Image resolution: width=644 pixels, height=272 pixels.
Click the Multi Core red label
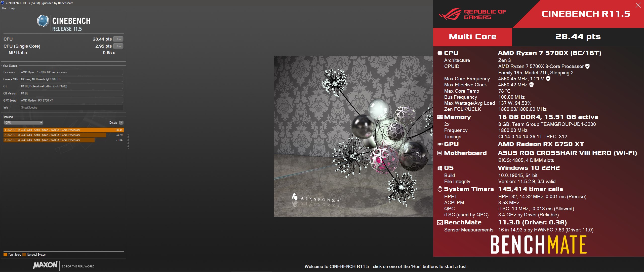coord(473,37)
